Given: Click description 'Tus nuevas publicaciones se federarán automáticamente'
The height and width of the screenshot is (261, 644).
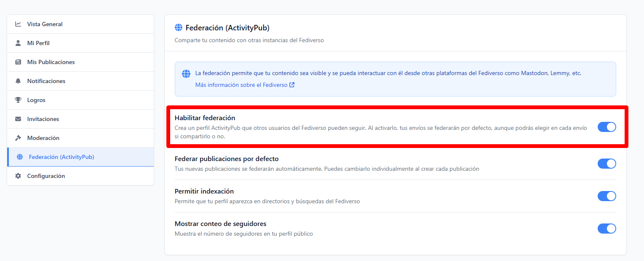Looking at the screenshot, I should [x=327, y=169].
